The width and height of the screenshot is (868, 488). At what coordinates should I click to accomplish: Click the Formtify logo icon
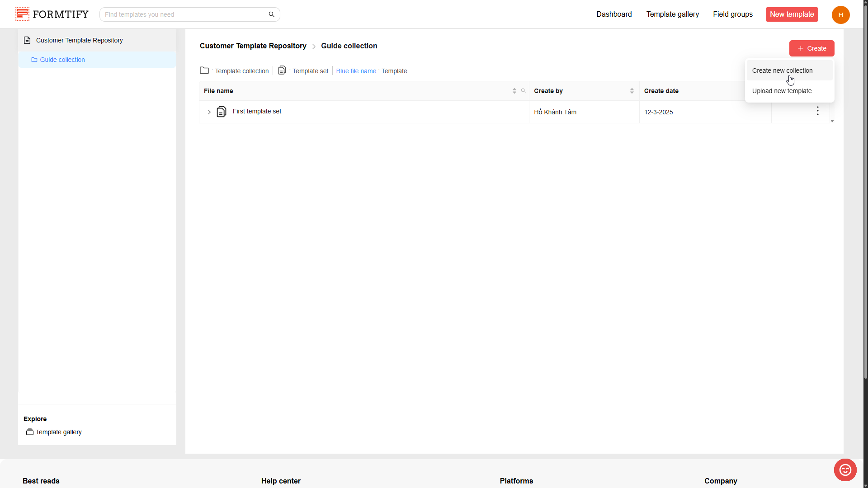coord(22,14)
